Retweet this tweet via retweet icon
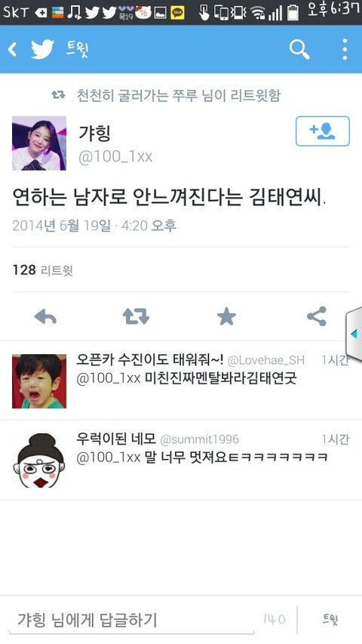Screen dimensions: 362x644 136,316
